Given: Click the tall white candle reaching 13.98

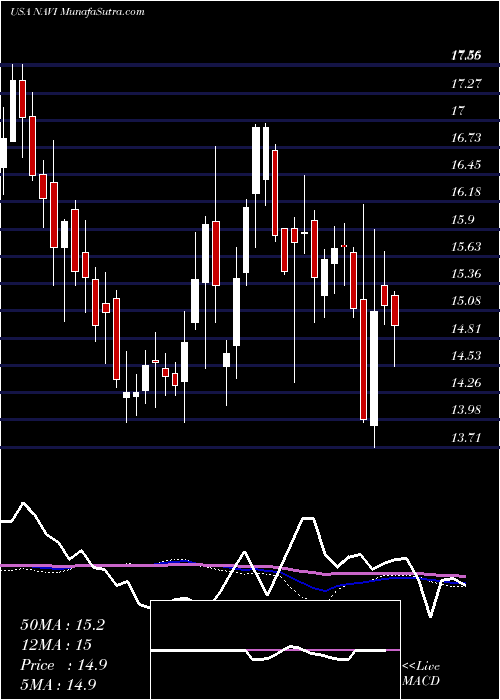Looking at the screenshot, I should tap(374, 368).
